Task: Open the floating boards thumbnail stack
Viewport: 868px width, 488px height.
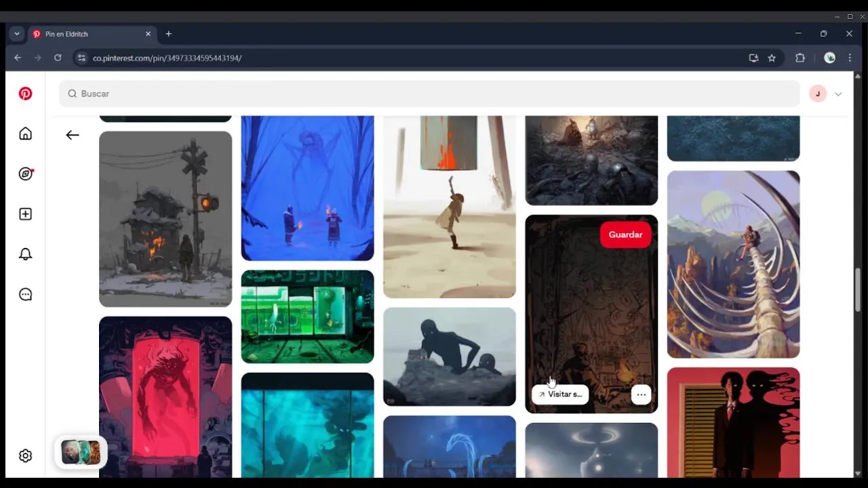Action: (x=81, y=452)
